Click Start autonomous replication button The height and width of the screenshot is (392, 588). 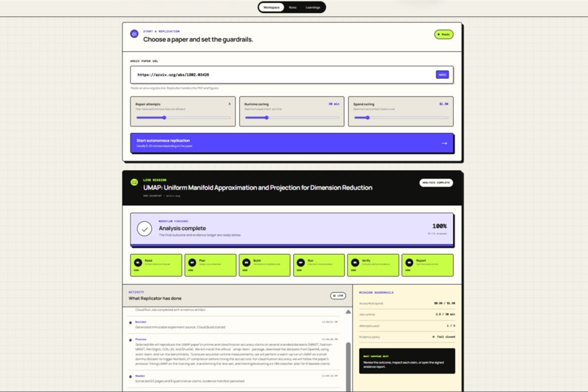(x=292, y=143)
